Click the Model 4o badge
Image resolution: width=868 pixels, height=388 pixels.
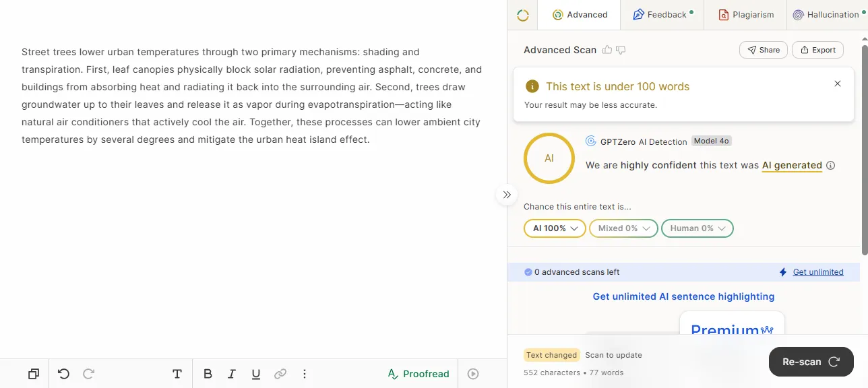coord(712,141)
